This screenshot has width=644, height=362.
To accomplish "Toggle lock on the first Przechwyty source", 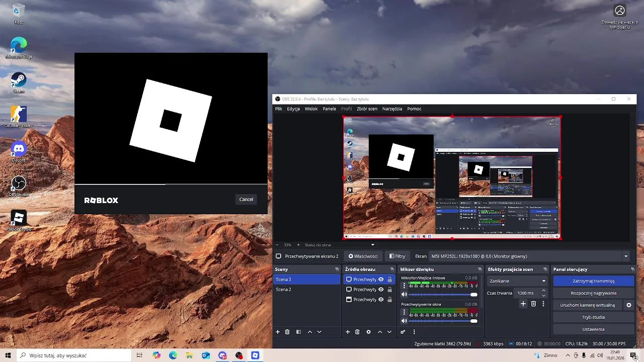I will (x=389, y=279).
